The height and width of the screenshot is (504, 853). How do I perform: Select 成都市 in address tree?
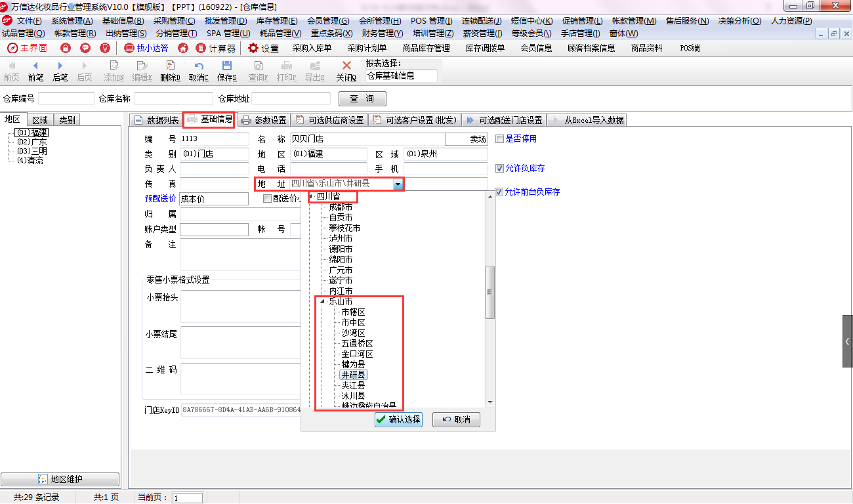341,207
